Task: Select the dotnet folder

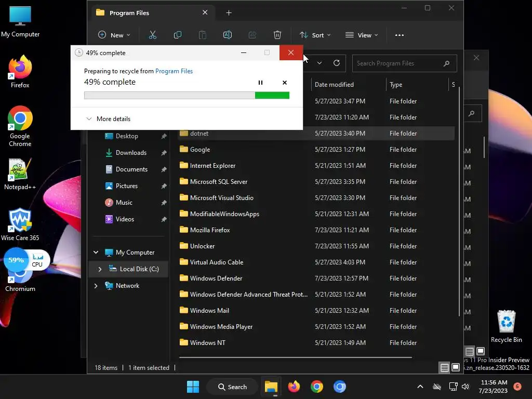Action: coord(316,134)
